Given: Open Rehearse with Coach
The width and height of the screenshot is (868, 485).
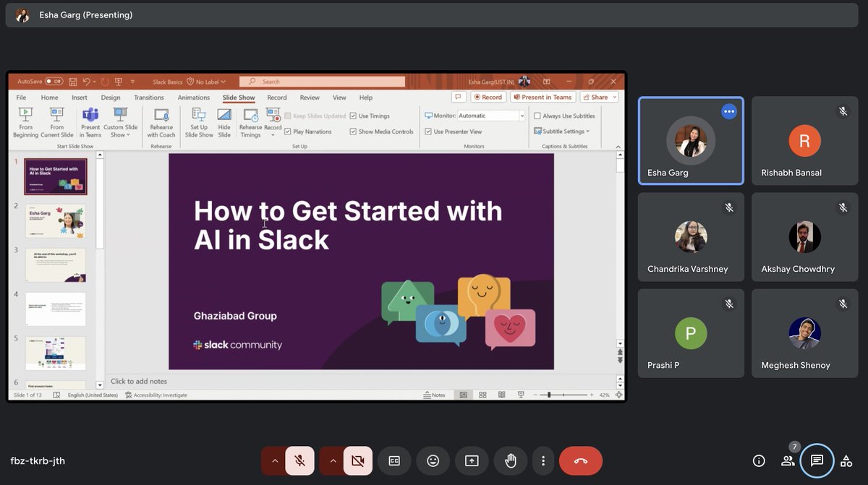Looking at the screenshot, I should coord(161,122).
